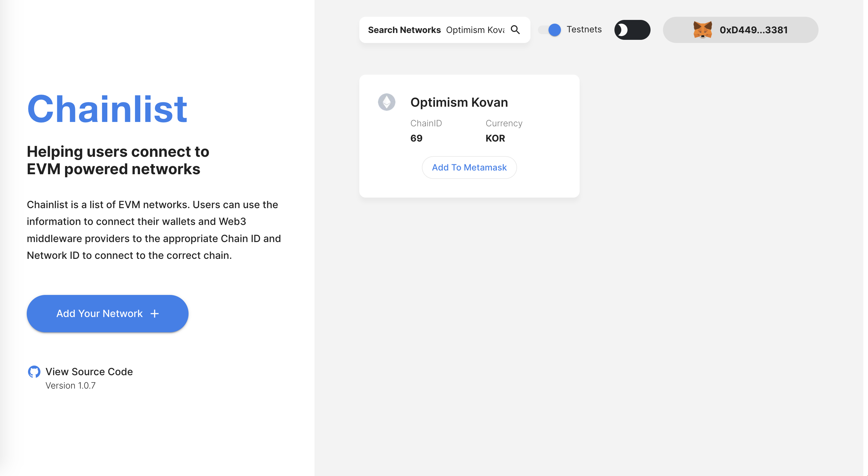Open the View Source Code link

[89, 371]
